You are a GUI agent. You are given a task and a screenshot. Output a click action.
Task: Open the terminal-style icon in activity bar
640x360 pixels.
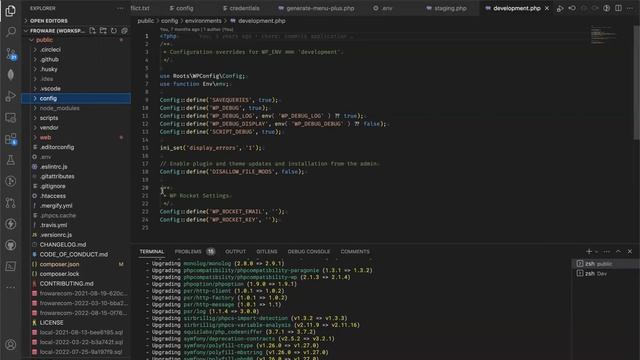coord(11,266)
